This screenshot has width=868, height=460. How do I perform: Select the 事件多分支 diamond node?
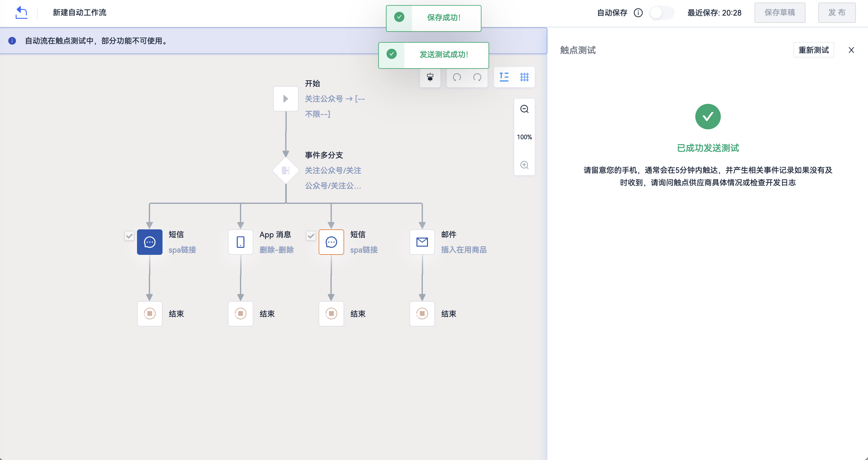pos(286,170)
